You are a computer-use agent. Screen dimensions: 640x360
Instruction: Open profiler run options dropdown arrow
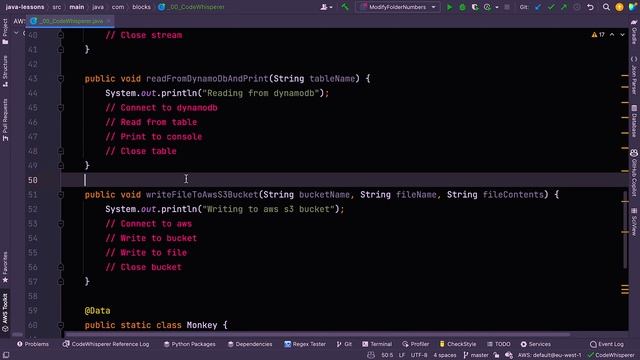pos(496,7)
